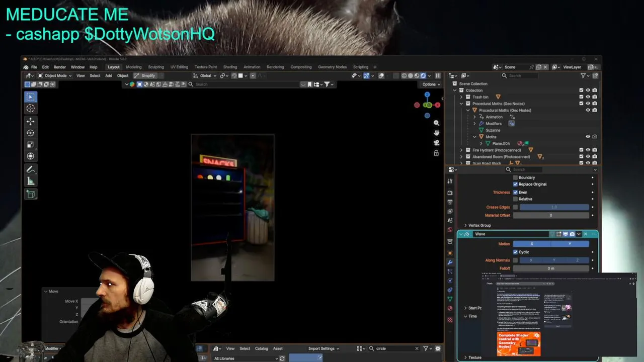
Task: Activate the Measure tool
Action: point(31,181)
